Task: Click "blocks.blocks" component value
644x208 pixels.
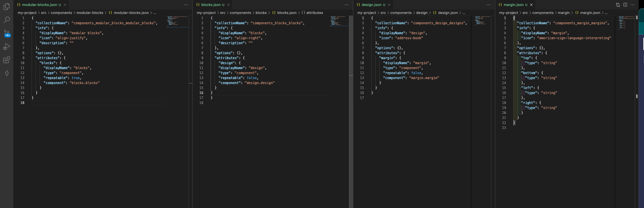Action: 84,83
